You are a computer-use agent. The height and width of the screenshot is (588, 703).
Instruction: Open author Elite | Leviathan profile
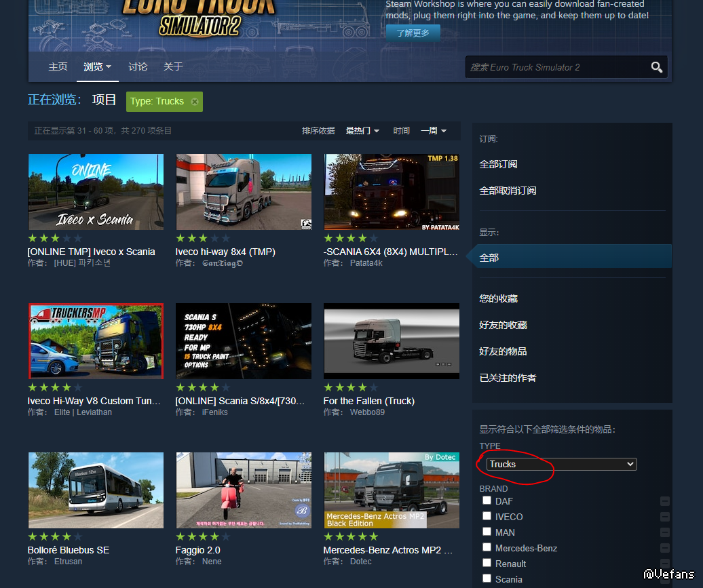(x=83, y=412)
